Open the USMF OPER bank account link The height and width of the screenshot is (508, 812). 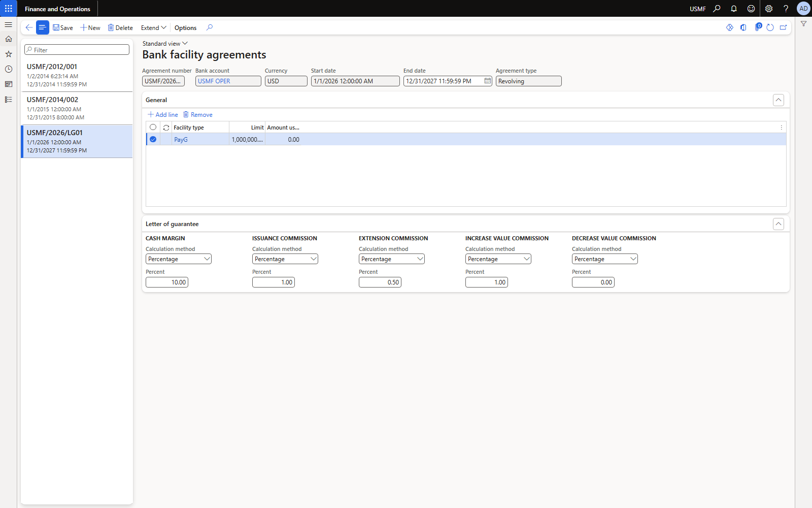point(214,81)
